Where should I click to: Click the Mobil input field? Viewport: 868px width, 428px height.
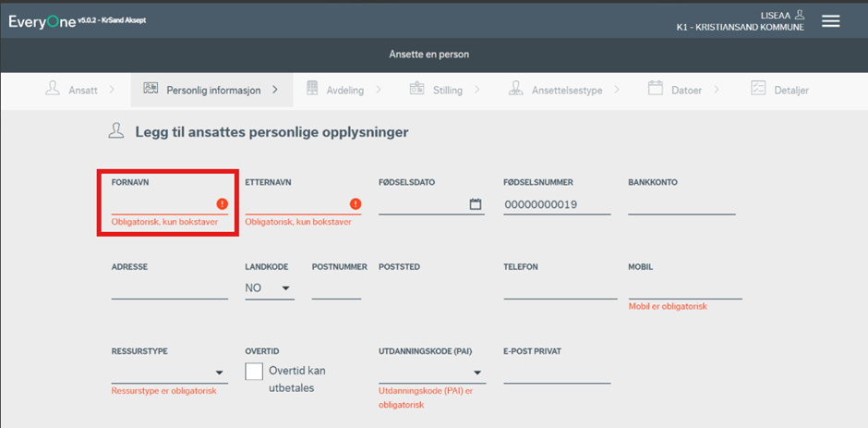click(684, 289)
